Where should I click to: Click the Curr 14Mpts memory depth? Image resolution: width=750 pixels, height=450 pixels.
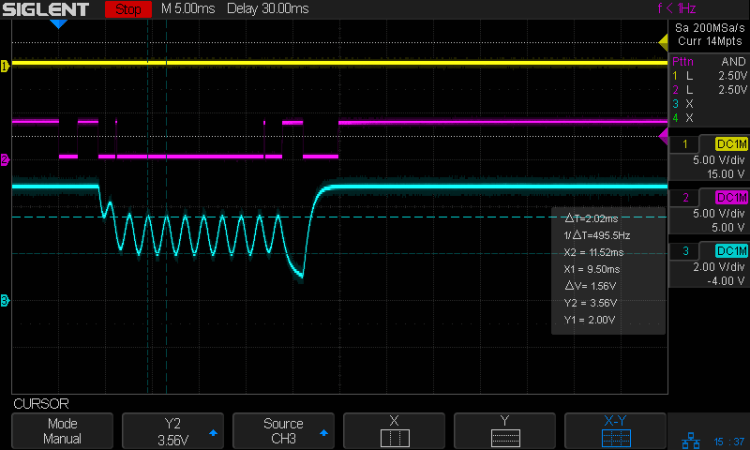tap(710, 41)
